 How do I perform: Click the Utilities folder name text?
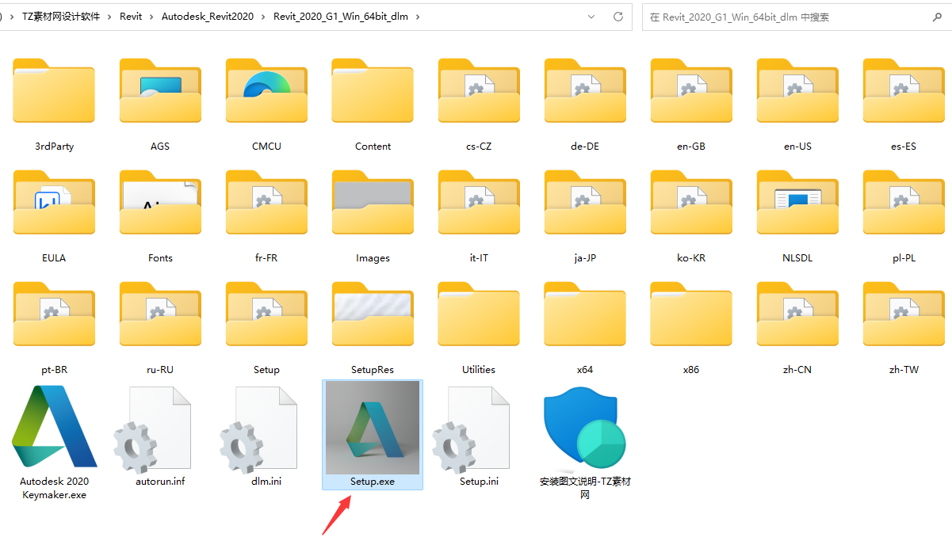tap(479, 370)
